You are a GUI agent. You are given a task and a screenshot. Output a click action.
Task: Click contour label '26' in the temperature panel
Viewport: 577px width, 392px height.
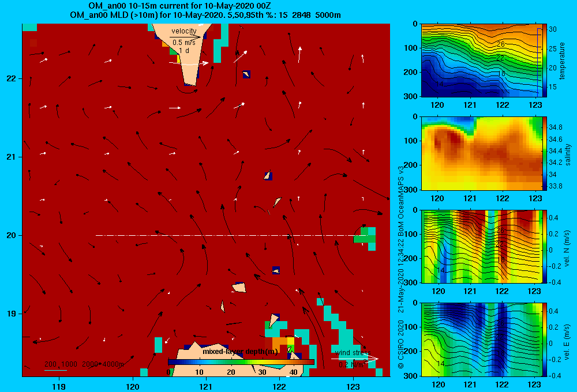(x=500, y=44)
